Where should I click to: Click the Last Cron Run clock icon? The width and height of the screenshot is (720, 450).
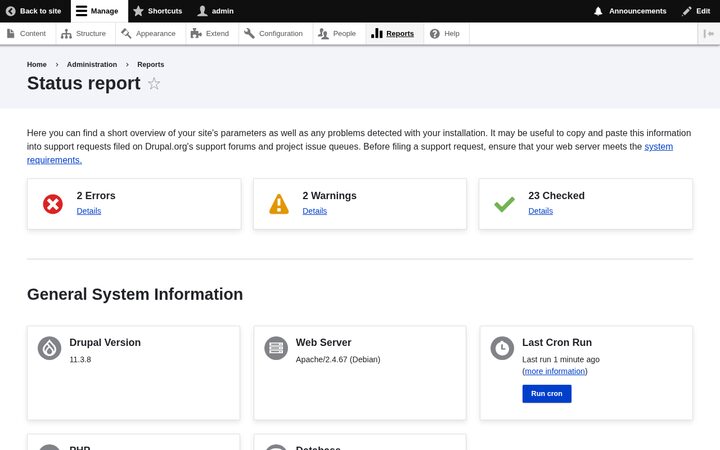(x=502, y=348)
